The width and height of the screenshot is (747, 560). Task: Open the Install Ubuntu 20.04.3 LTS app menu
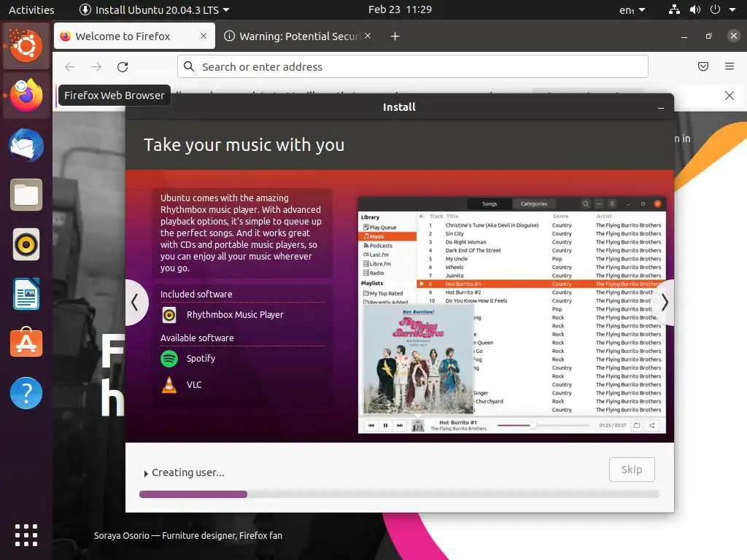(x=155, y=9)
